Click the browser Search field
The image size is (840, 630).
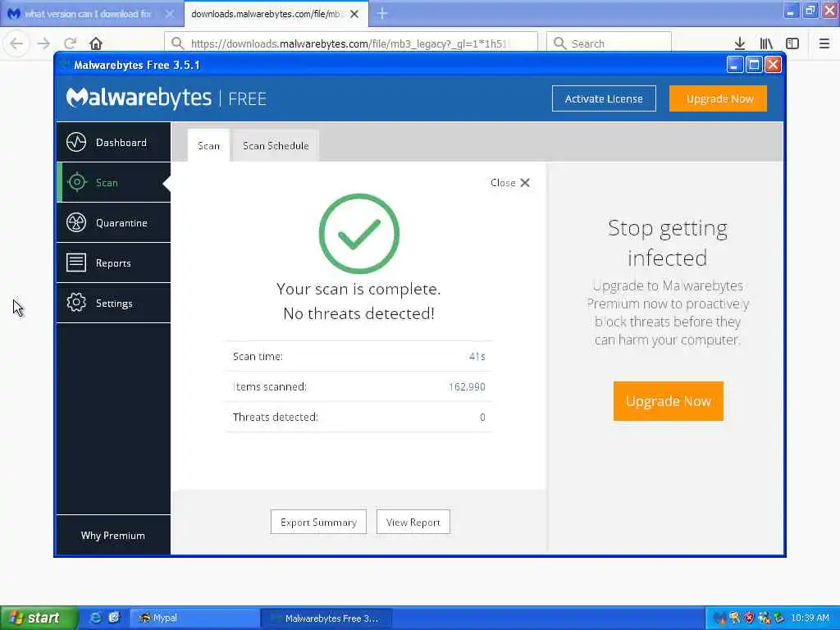pyautogui.click(x=609, y=43)
